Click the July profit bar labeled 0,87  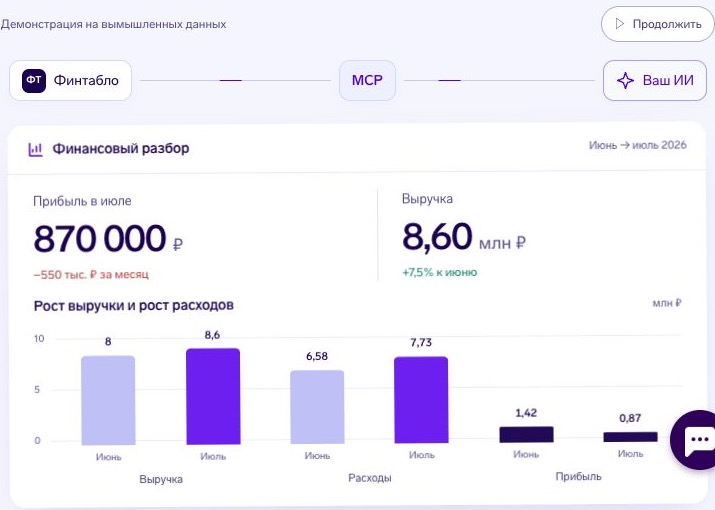point(631,437)
